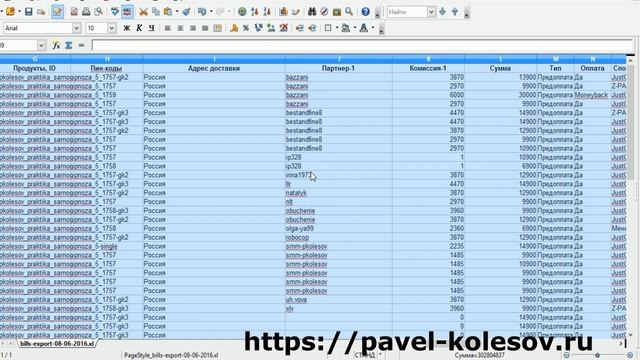Select column header K
Viewport: 640px width, 360px height.
pyautogui.click(x=428, y=59)
